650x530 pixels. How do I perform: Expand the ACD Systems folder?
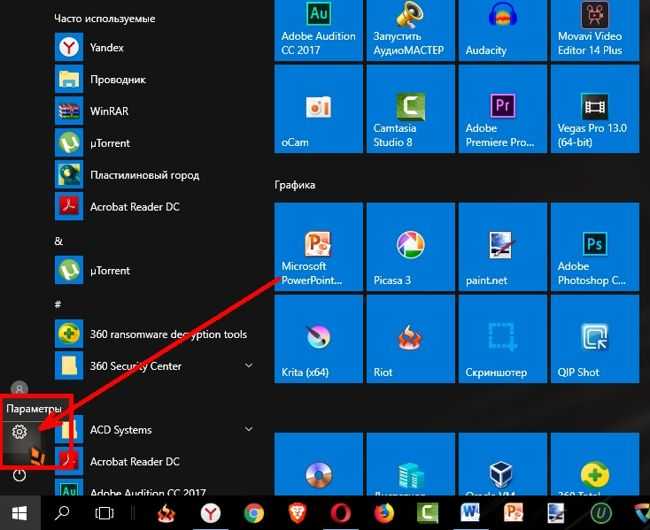tap(155, 430)
